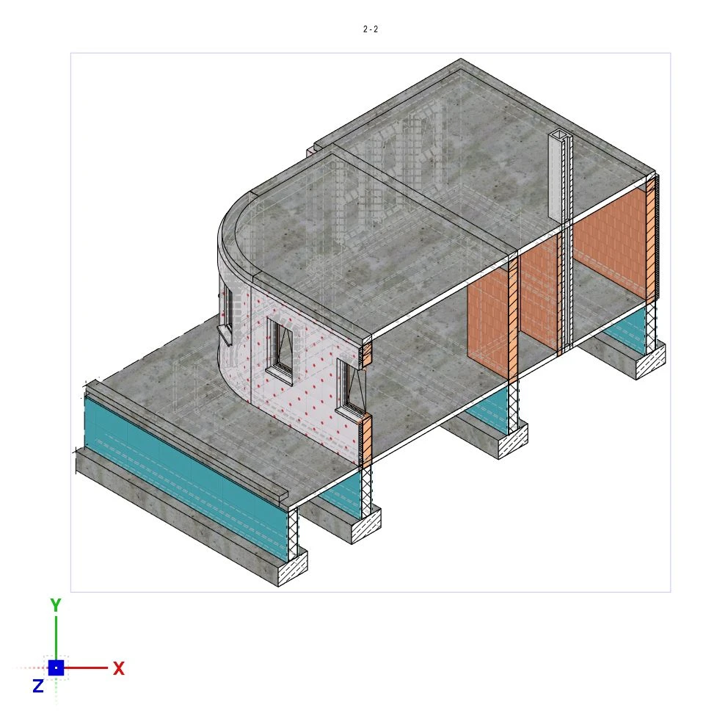Select the window beside the section cut

click(352, 386)
